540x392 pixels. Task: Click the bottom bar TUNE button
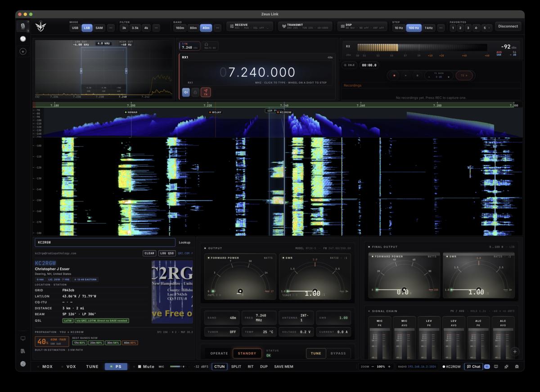coord(92,366)
